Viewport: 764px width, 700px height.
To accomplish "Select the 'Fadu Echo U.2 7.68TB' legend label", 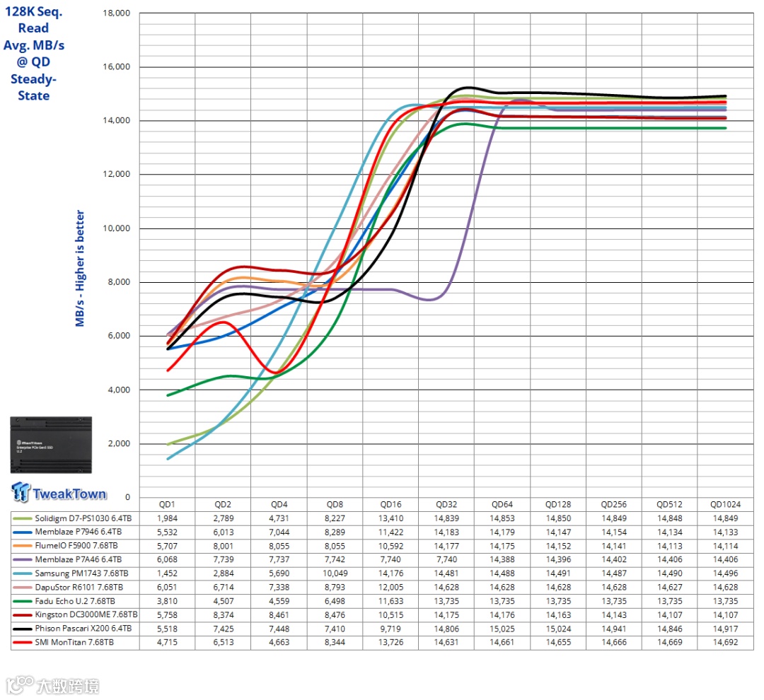I will (x=75, y=601).
